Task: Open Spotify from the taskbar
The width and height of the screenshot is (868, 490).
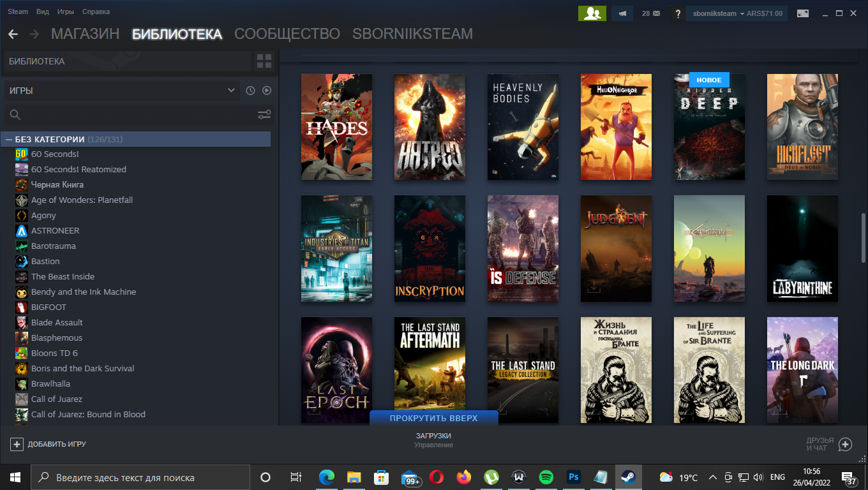Action: [546, 477]
